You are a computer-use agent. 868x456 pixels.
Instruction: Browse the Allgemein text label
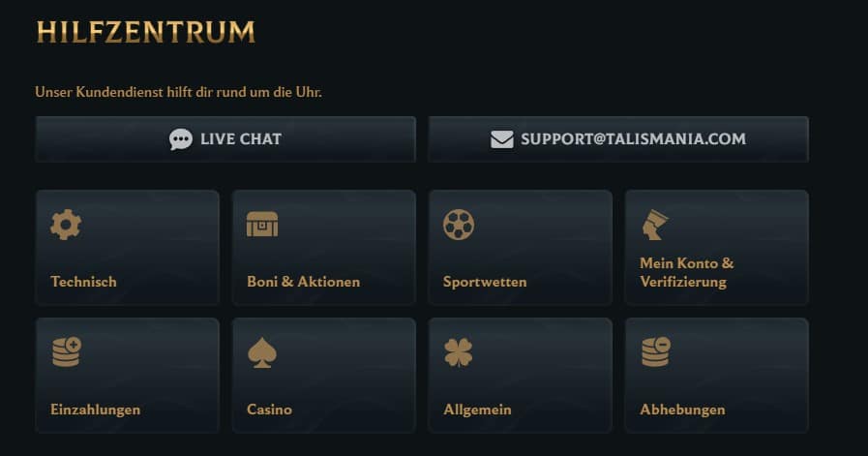pos(477,410)
